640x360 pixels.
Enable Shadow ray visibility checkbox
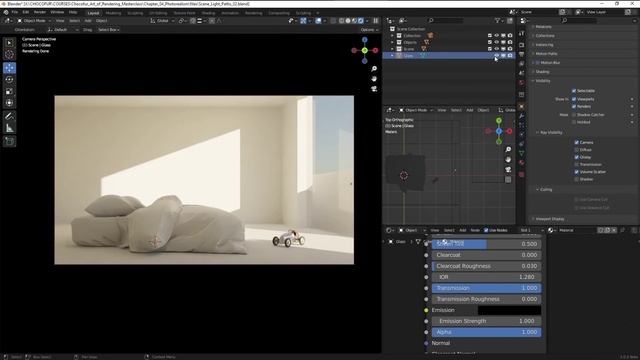[x=576, y=179]
